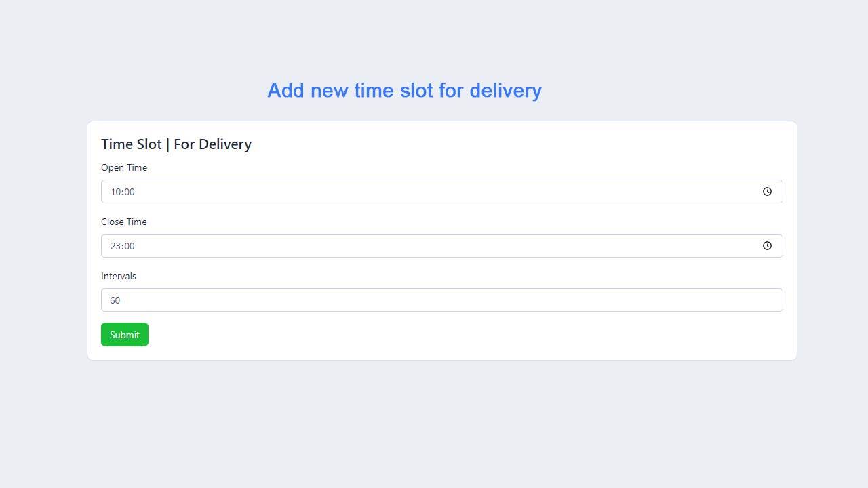Click the Close Time label

point(124,222)
